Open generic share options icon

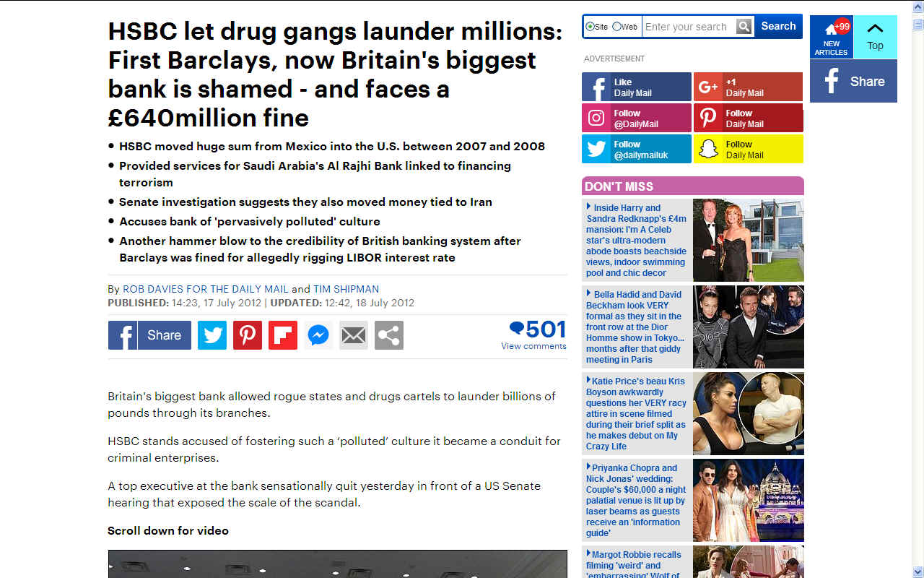coord(389,335)
